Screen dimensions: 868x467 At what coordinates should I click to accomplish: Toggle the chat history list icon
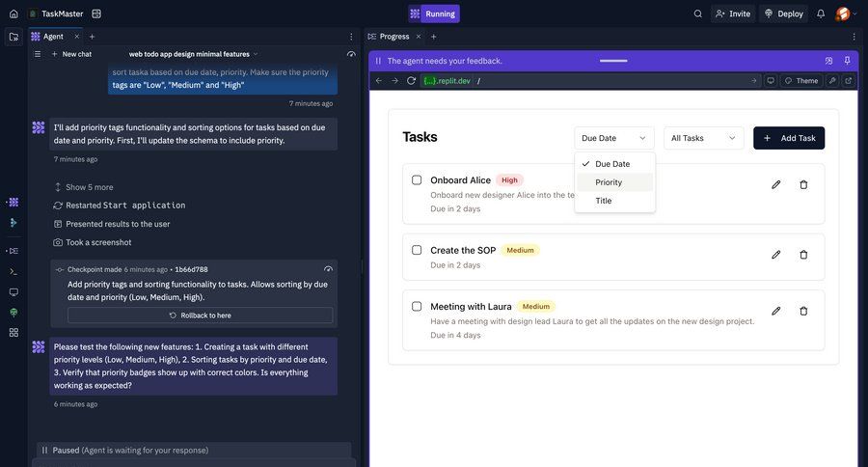click(x=37, y=54)
